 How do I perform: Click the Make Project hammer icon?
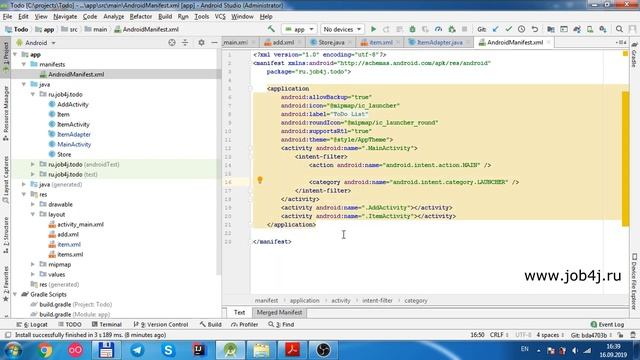(271, 29)
